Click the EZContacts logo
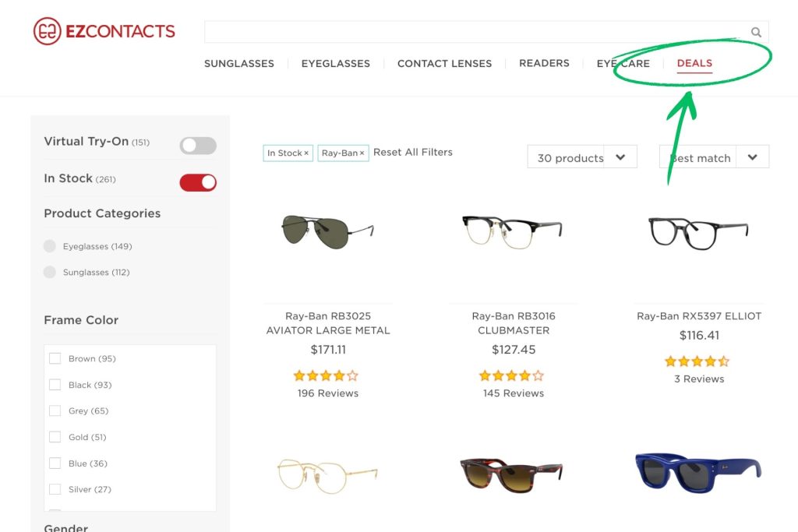 point(104,31)
